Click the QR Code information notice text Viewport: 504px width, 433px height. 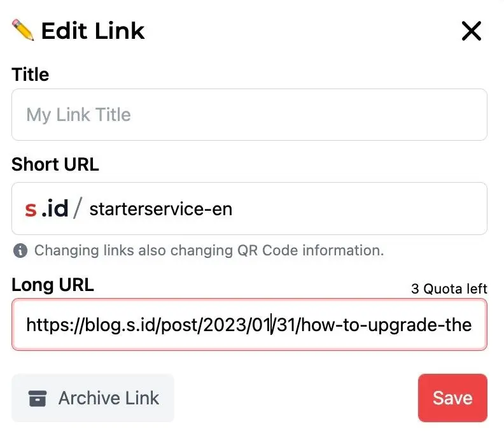click(209, 250)
